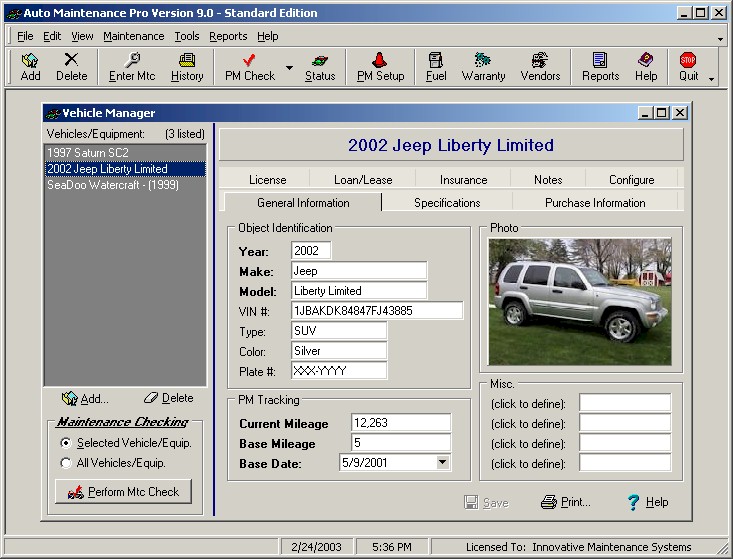The image size is (733, 559).
Task: Click the Save floppy disk button
Action: [486, 502]
